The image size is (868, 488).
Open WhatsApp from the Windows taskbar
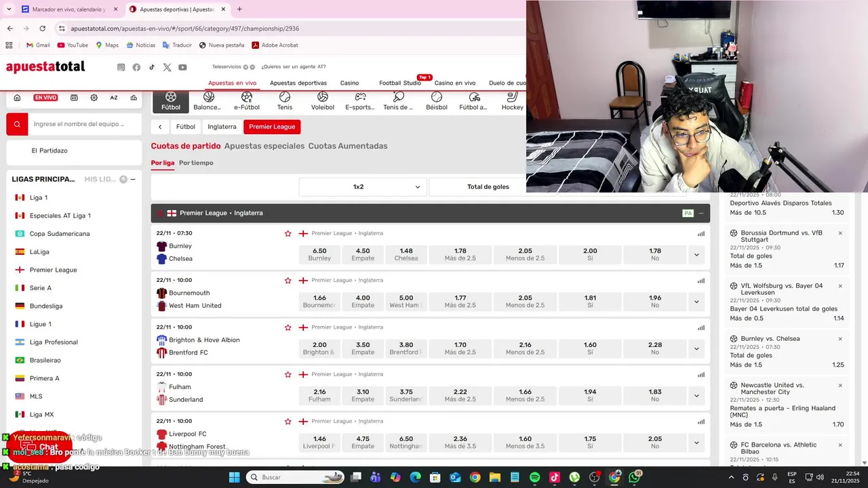click(x=634, y=477)
